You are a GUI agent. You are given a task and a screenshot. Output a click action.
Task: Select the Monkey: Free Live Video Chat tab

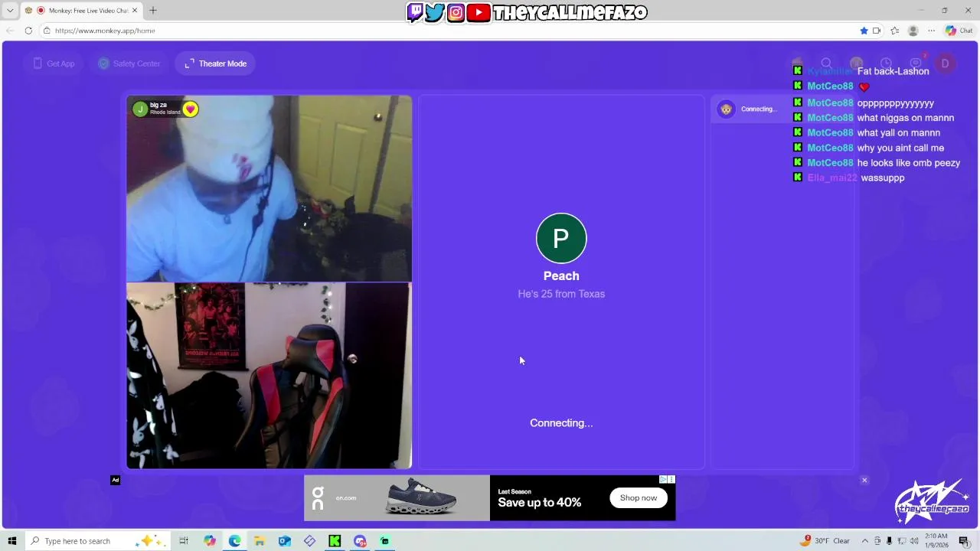[x=81, y=11]
